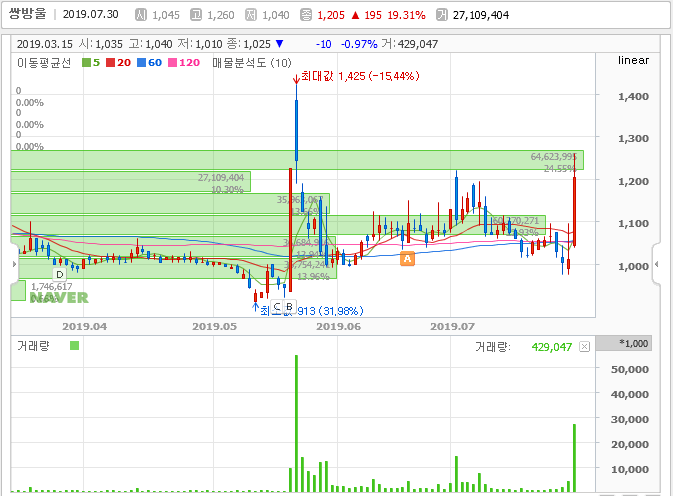This screenshot has height=496, width=673.
Task: Click the 50,000 volume axis label
Action: (x=630, y=369)
